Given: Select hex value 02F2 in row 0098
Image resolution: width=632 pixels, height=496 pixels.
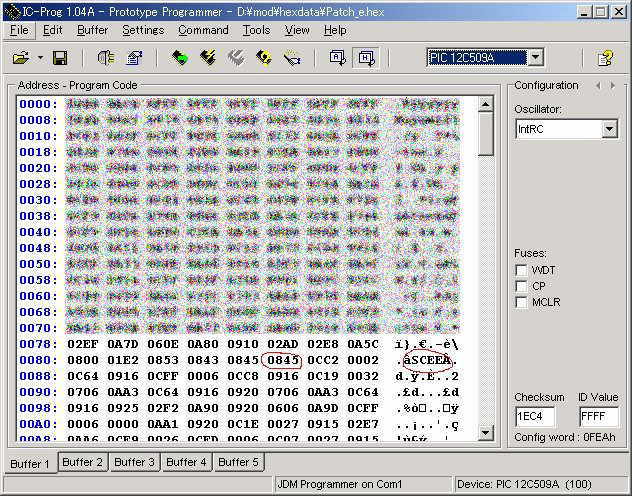Looking at the screenshot, I should pyautogui.click(x=162, y=408).
